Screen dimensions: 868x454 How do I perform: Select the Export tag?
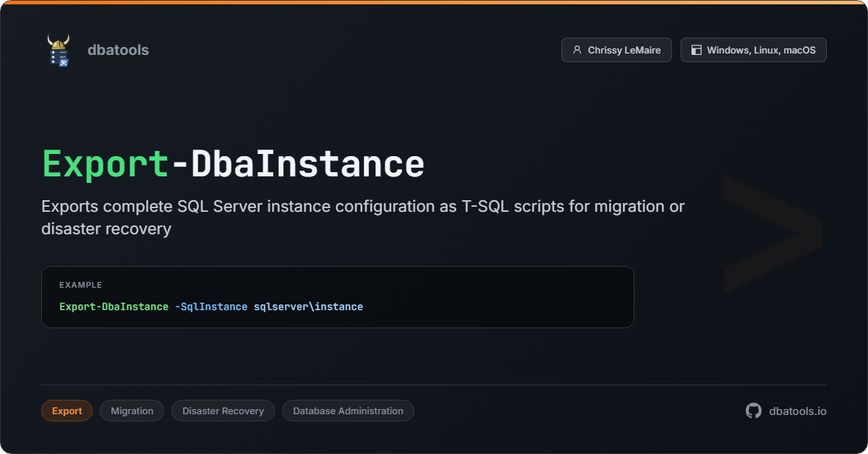tap(67, 411)
